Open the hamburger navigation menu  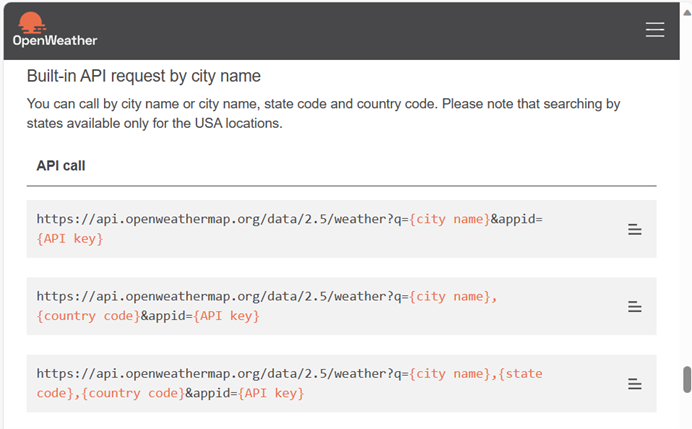click(654, 30)
